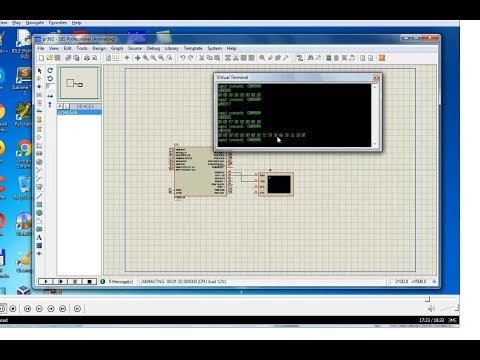
Task: Open the Library menu
Action: (172, 48)
